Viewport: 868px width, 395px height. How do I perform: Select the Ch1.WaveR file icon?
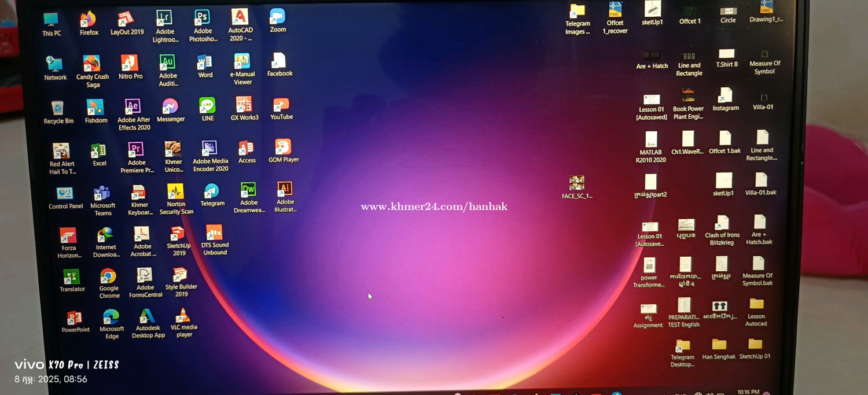coord(687,142)
